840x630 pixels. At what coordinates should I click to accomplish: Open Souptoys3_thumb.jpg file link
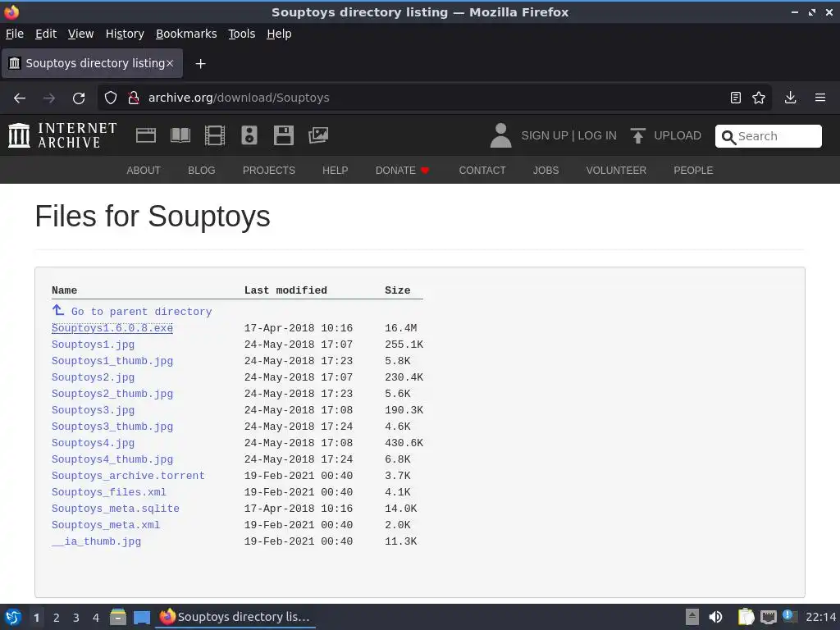(x=112, y=427)
